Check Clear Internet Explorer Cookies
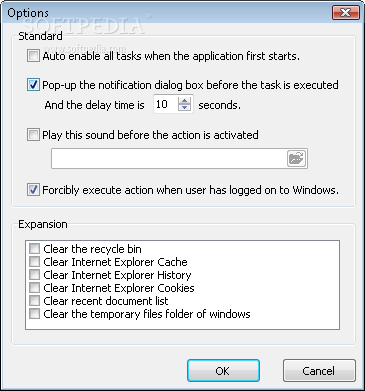 [x=34, y=288]
